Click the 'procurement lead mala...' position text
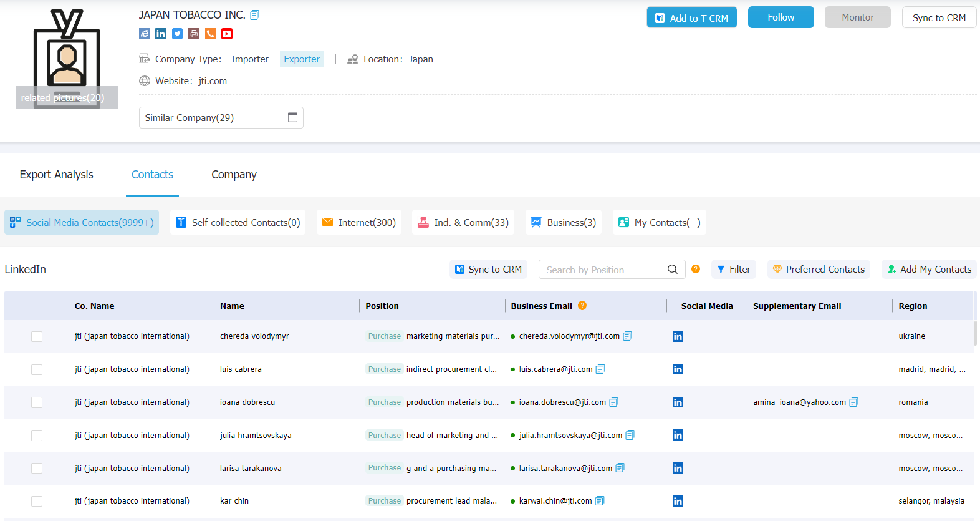This screenshot has width=980, height=521. point(451,500)
